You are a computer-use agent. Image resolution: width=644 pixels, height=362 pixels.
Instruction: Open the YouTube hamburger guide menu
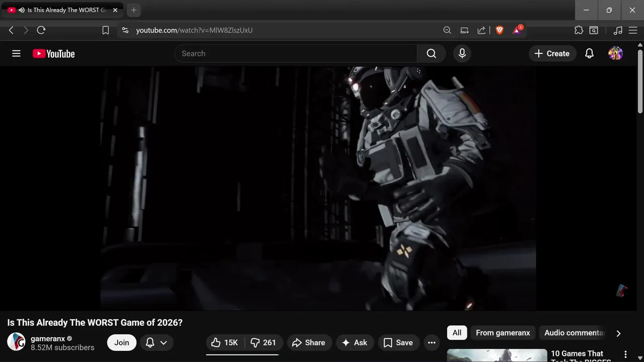tap(16, 53)
